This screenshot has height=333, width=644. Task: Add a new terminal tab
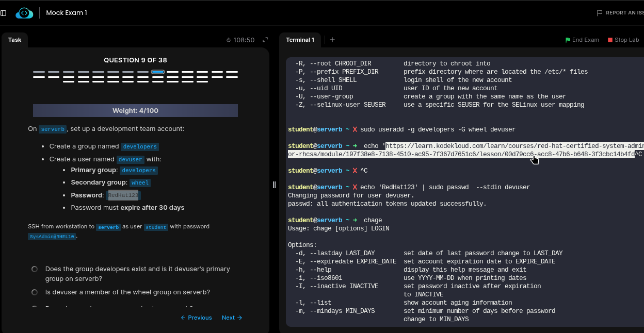332,40
